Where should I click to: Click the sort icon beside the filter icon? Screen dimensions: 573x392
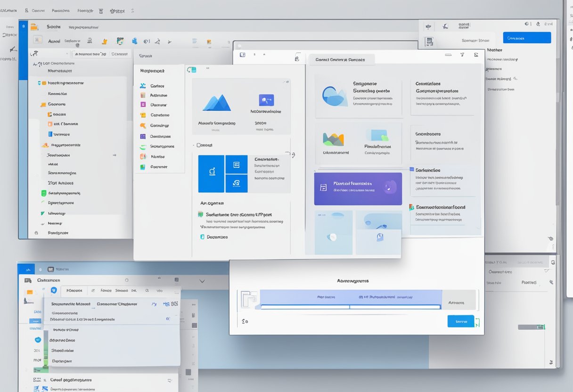476,55
